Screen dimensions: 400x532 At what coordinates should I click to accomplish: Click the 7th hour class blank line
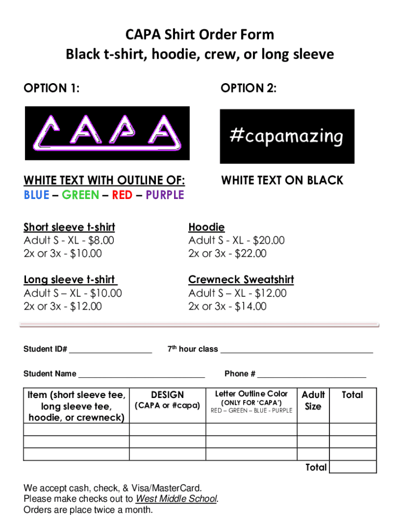pyautogui.click(x=297, y=350)
